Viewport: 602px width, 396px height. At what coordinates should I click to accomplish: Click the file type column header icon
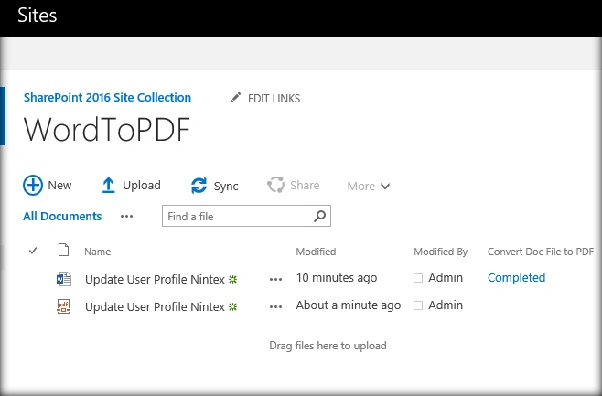tap(64, 250)
